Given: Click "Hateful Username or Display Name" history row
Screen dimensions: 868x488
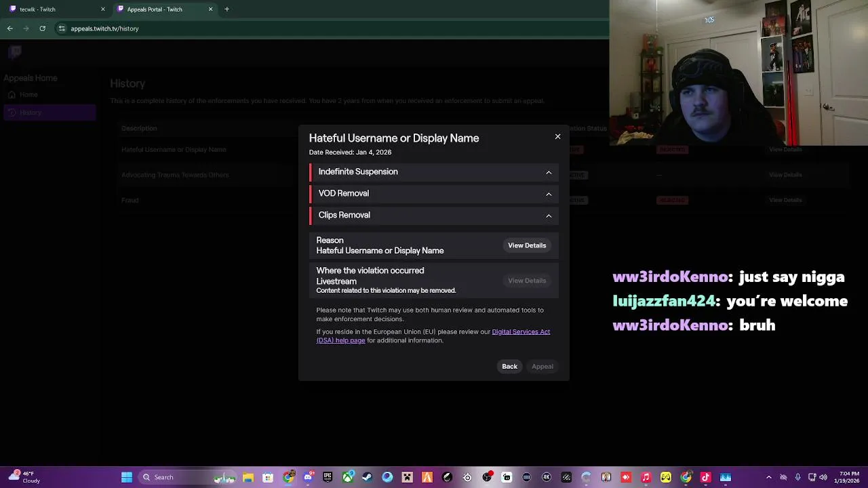Looking at the screenshot, I should pos(174,149).
